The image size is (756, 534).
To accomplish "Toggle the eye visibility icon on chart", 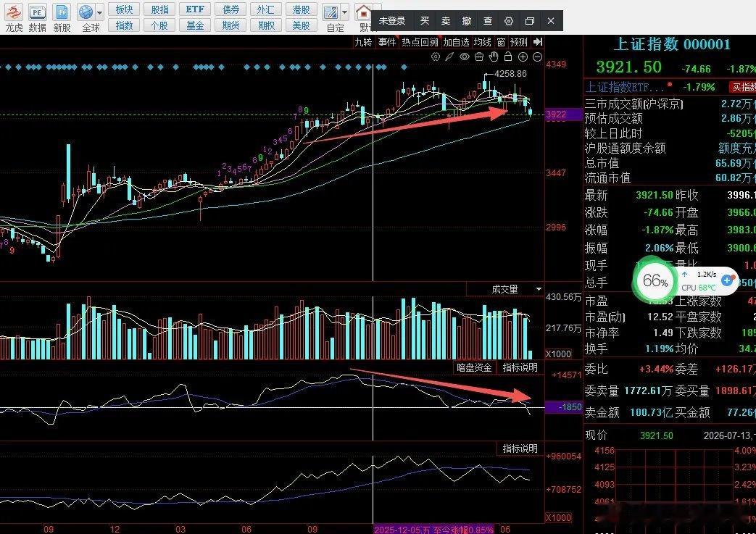I will tap(465, 57).
